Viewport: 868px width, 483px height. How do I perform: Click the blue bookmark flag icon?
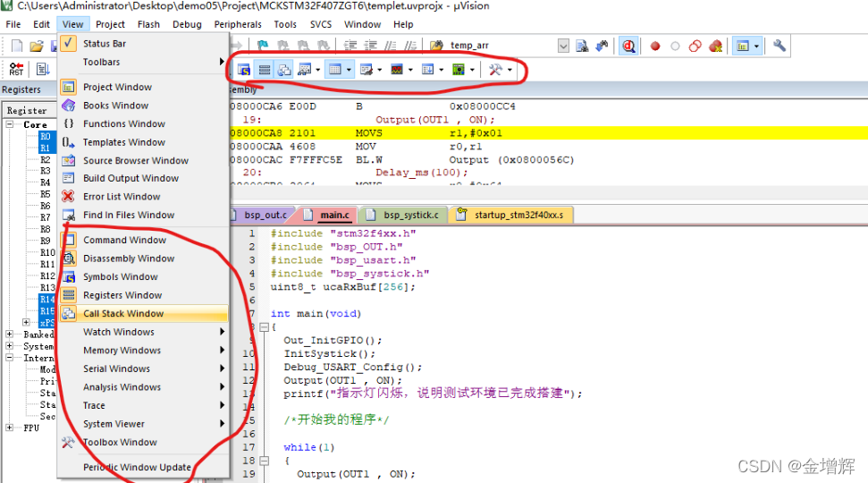(x=263, y=46)
